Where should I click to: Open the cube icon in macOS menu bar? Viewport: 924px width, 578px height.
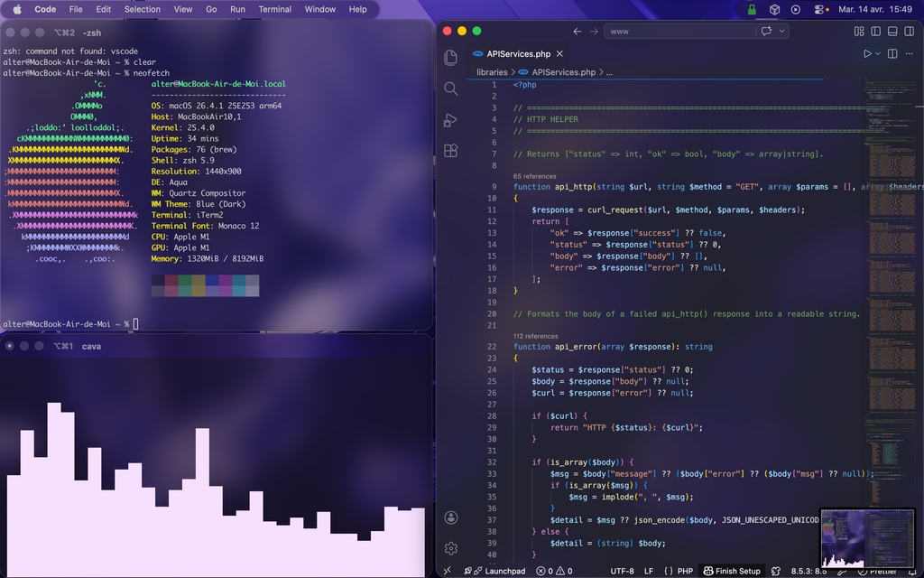tap(774, 9)
